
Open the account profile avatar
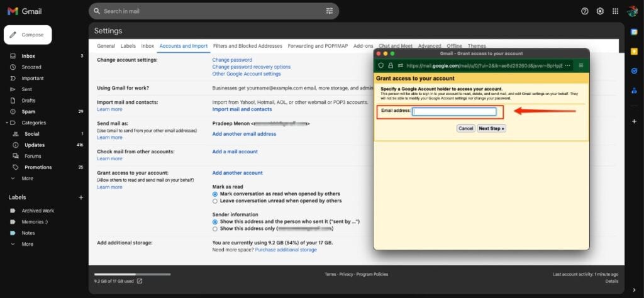click(x=632, y=11)
